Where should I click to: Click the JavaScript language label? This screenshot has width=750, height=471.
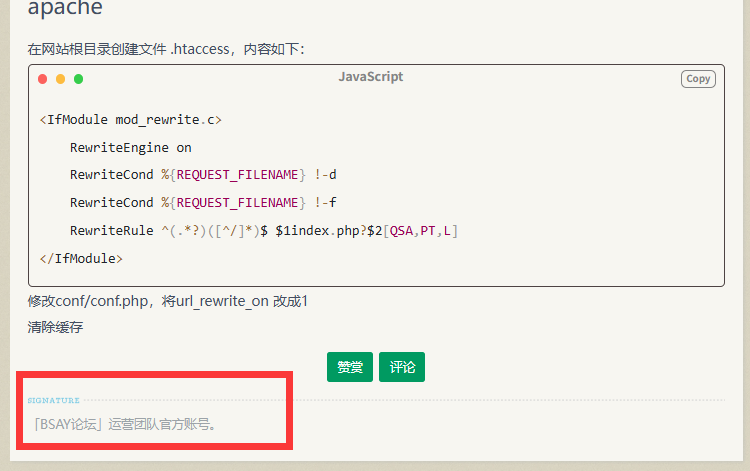point(370,77)
